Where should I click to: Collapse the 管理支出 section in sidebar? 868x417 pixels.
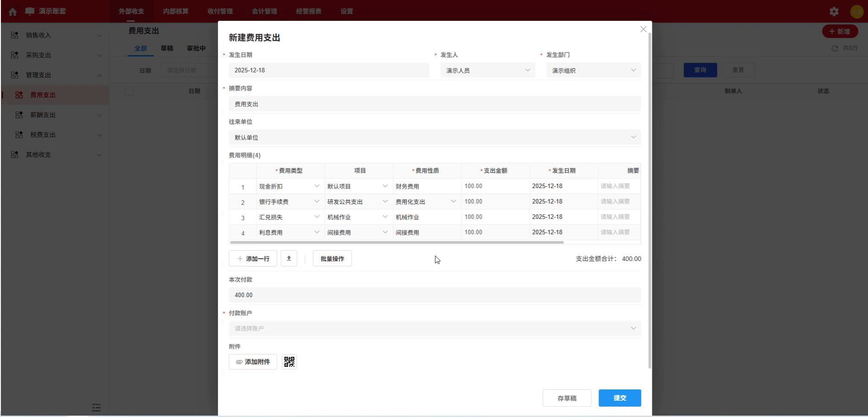pos(99,75)
